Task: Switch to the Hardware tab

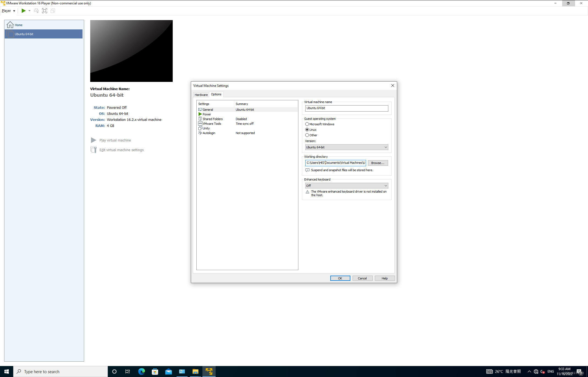Action: pyautogui.click(x=201, y=95)
